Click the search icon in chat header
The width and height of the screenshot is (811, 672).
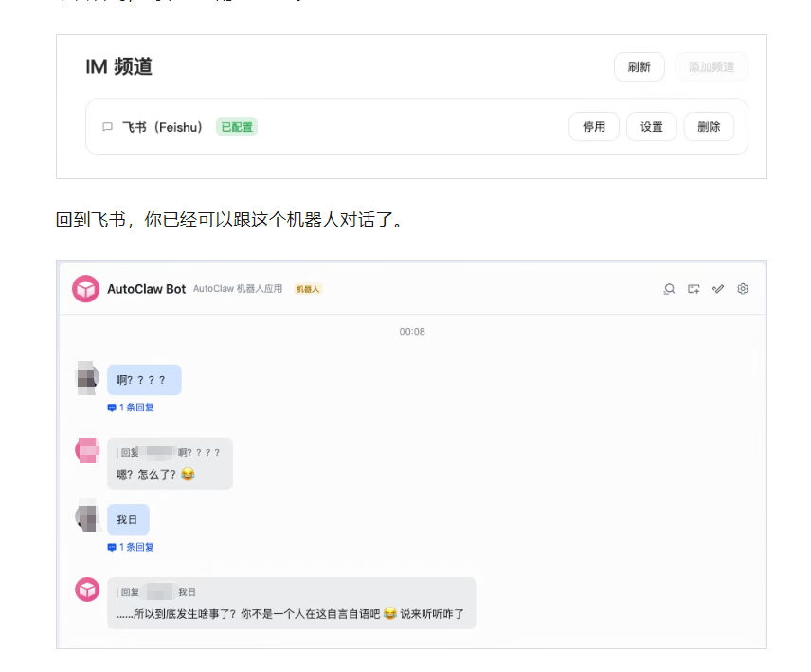(669, 289)
